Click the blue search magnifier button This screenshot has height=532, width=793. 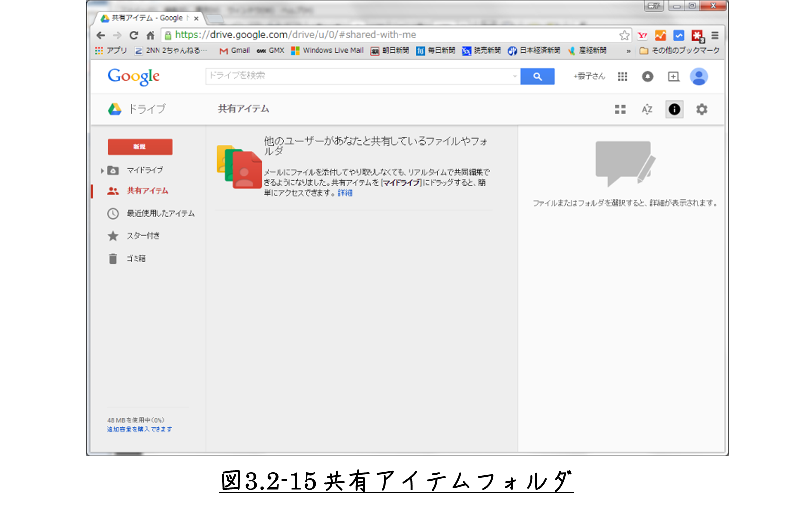(537, 76)
